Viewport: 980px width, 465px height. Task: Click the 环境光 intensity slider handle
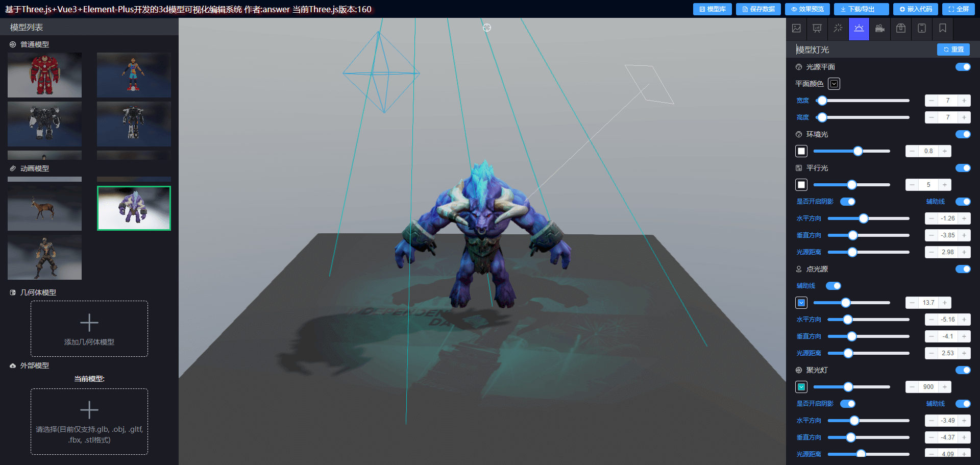click(858, 151)
